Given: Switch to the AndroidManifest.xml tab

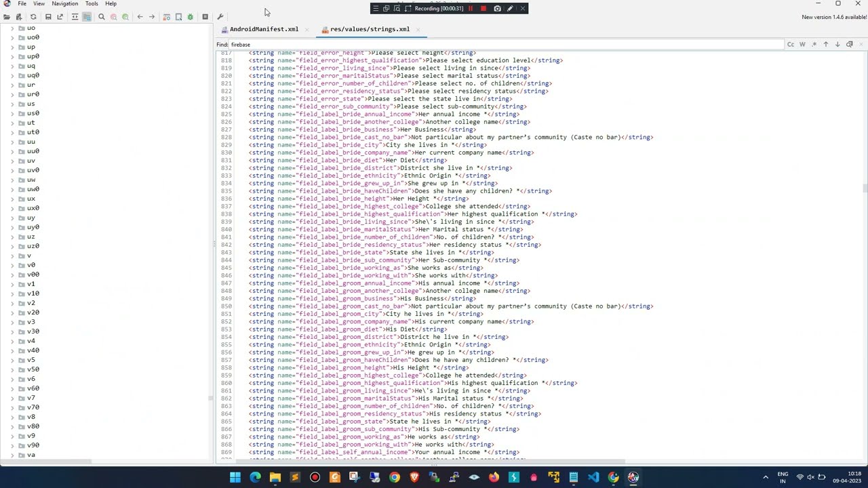Looking at the screenshot, I should (264, 29).
